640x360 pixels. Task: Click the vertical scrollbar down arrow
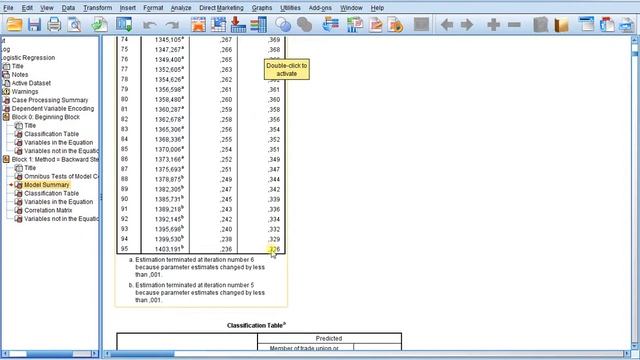click(635, 345)
